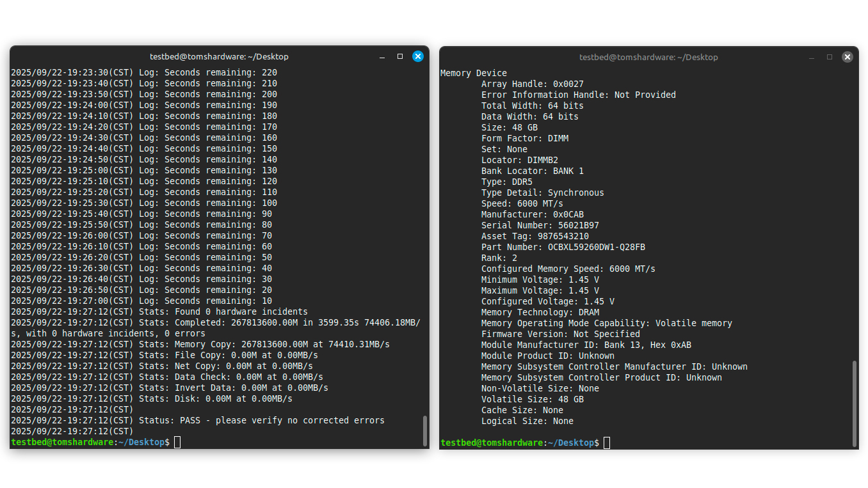Click the 'Configured Memory Speed: 6000 MT/s' line

pos(568,269)
